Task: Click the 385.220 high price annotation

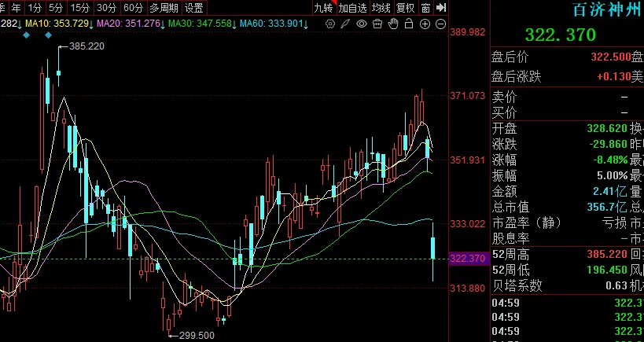Action: point(86,46)
